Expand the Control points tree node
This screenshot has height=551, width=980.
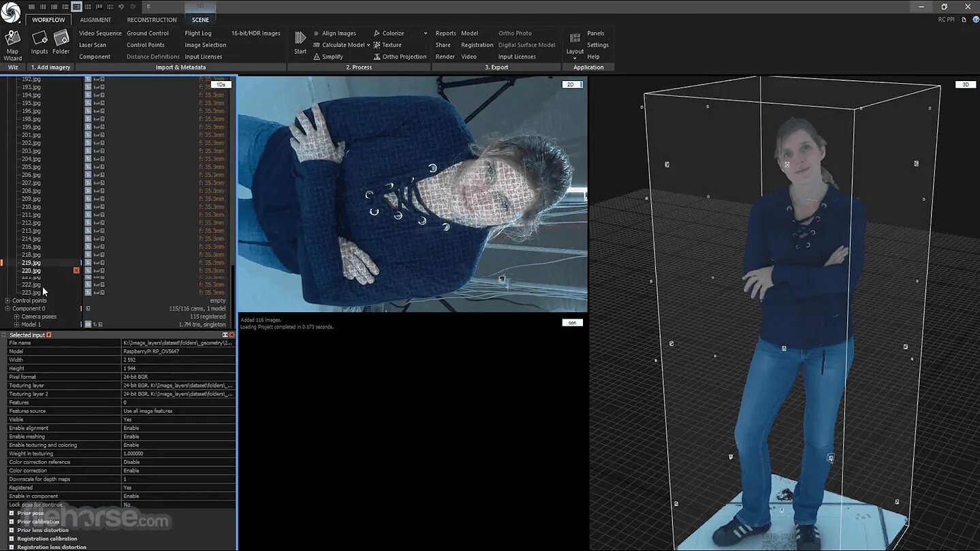click(7, 300)
